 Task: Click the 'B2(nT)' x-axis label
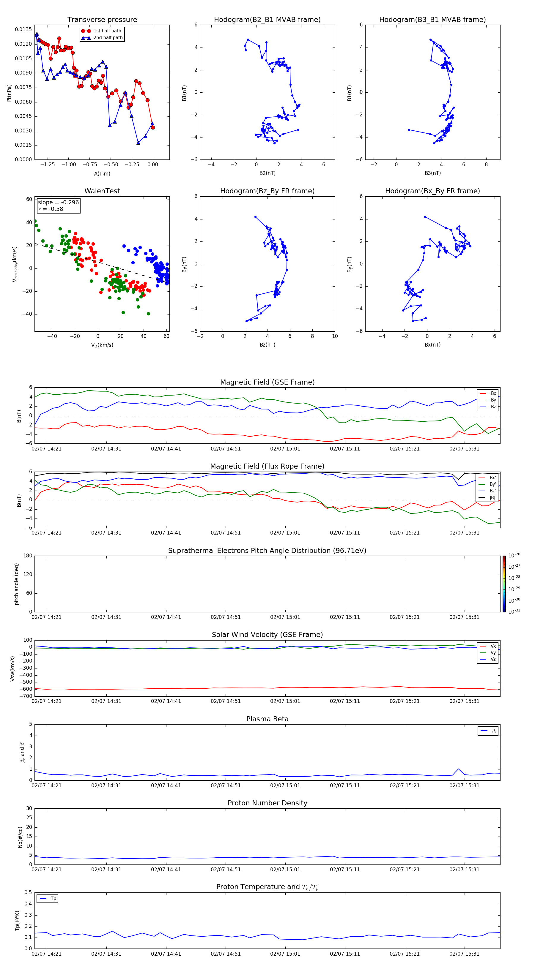[x=267, y=173]
